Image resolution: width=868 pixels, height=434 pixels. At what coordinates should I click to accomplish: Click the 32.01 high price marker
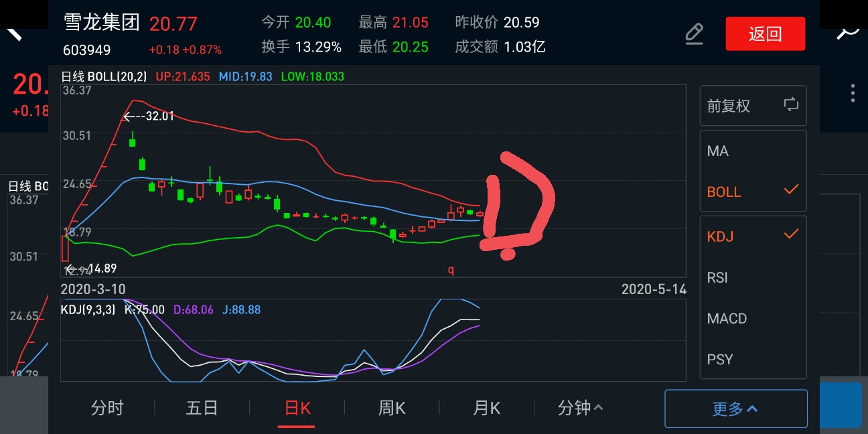click(x=149, y=116)
